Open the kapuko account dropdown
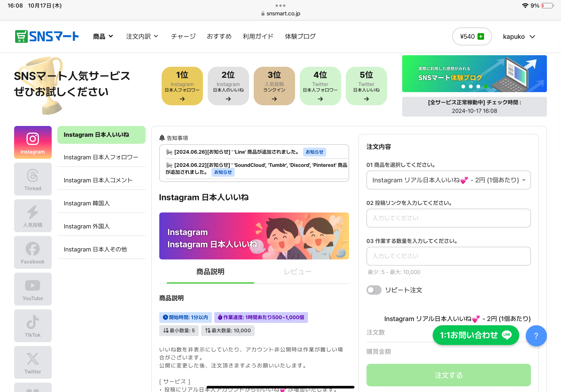The image size is (561, 392). (x=519, y=36)
